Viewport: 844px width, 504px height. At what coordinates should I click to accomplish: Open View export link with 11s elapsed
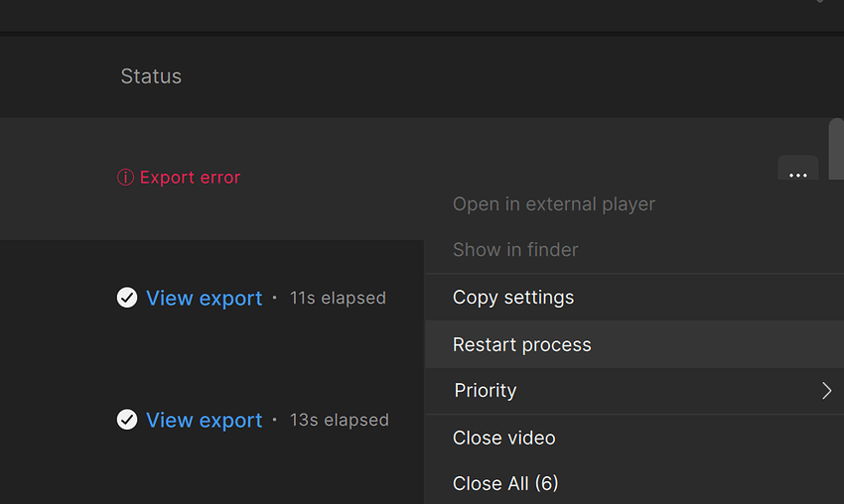(205, 299)
